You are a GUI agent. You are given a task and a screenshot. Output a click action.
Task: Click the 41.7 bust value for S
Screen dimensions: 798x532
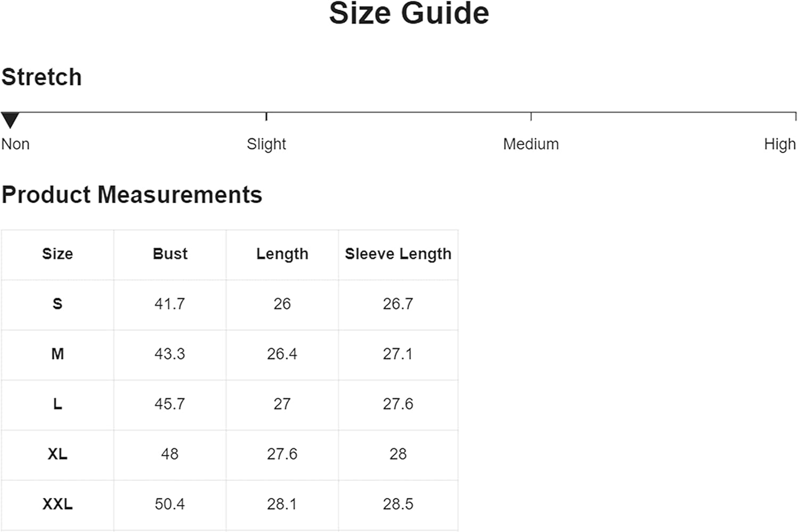[170, 304]
